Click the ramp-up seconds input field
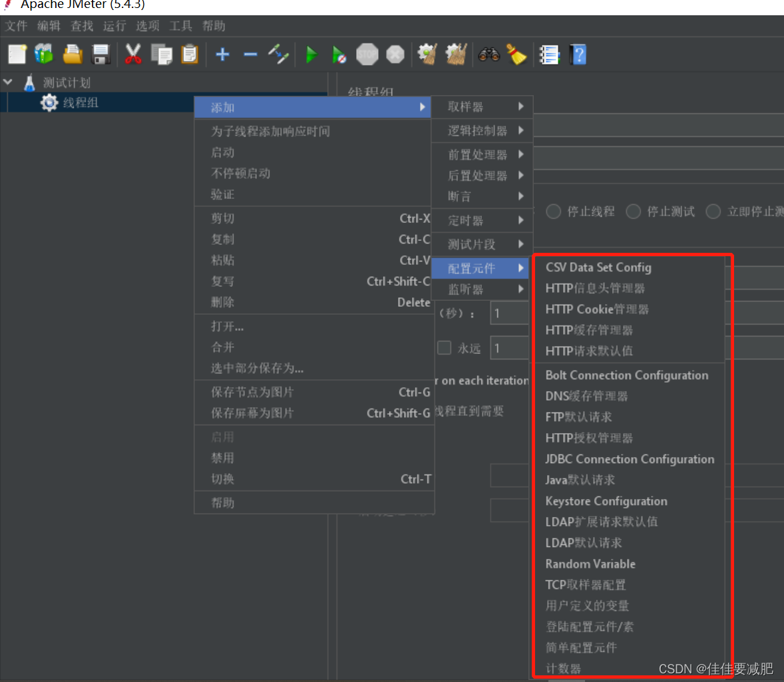Screen dimensions: 784x682 (510, 313)
